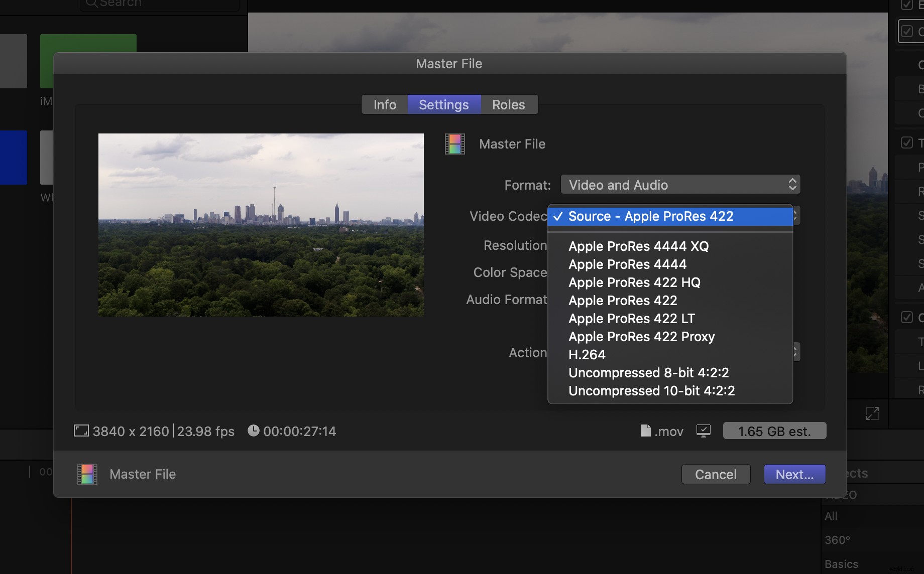Click the clock icon showing the duration
This screenshot has width=924, height=574.
254,430
